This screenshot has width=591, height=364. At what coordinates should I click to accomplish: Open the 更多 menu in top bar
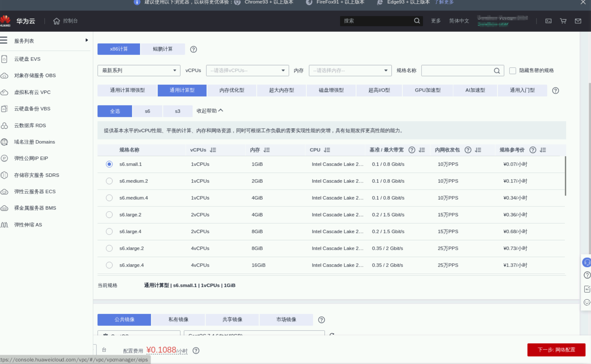(436, 21)
